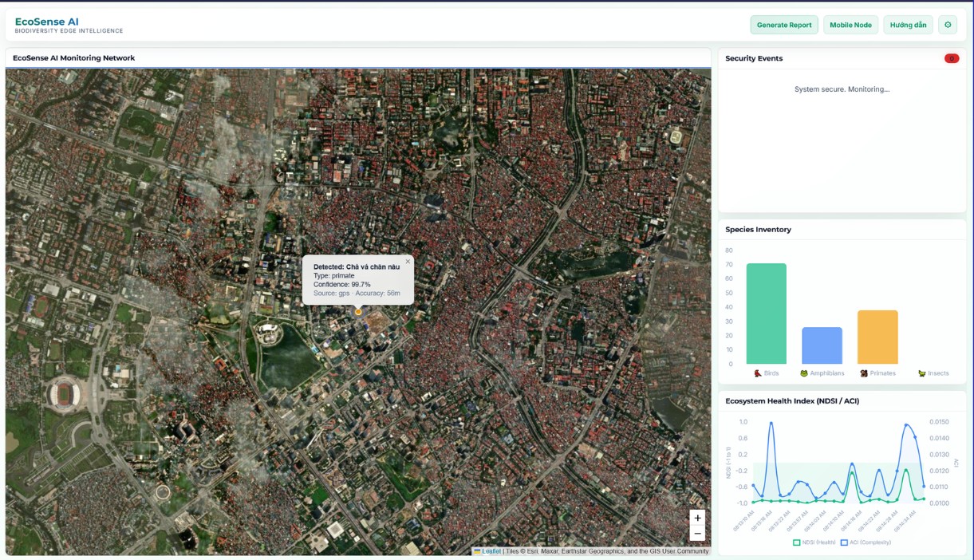The height and width of the screenshot is (560, 974).
Task: Click the Generate Report button
Action: coord(784,25)
